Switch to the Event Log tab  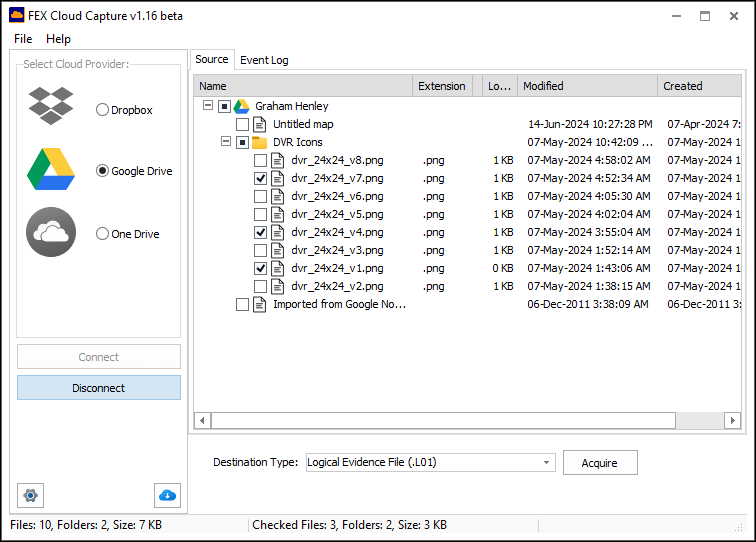264,60
